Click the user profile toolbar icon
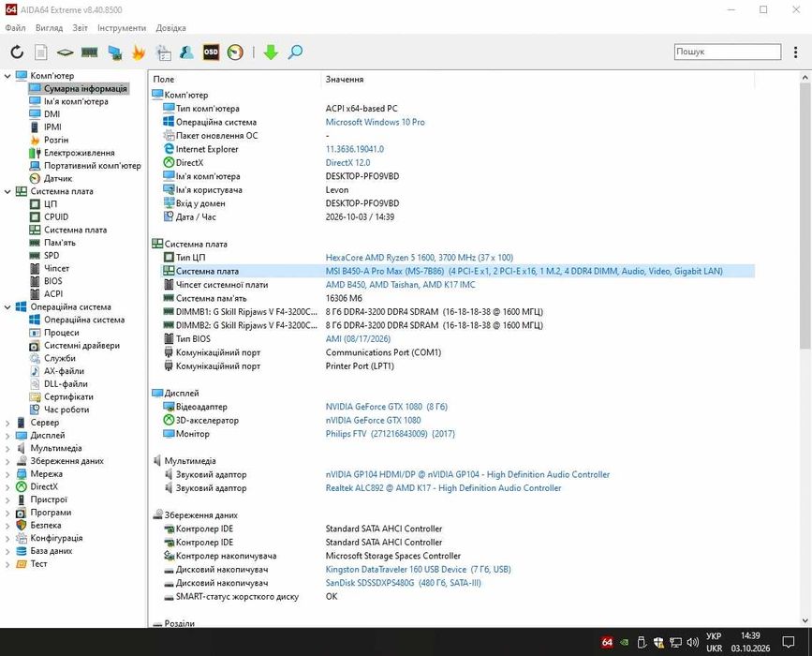Viewport: 812px width, 656px height. tap(187, 52)
